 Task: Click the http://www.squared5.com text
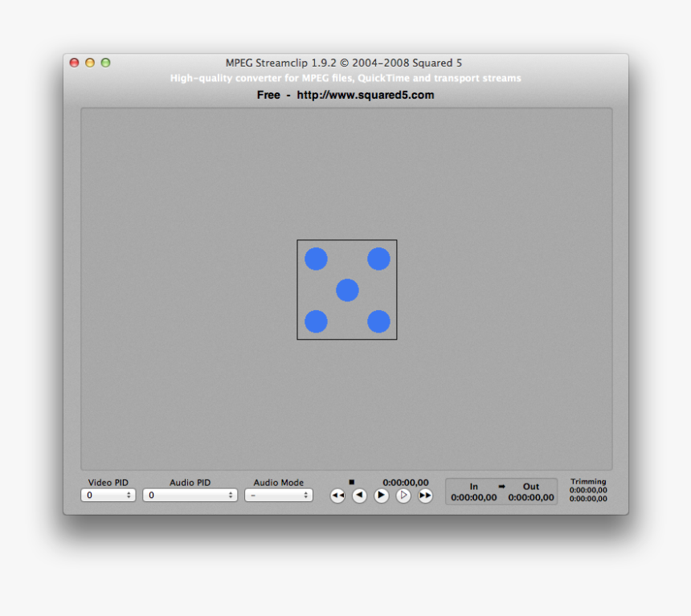tap(366, 95)
